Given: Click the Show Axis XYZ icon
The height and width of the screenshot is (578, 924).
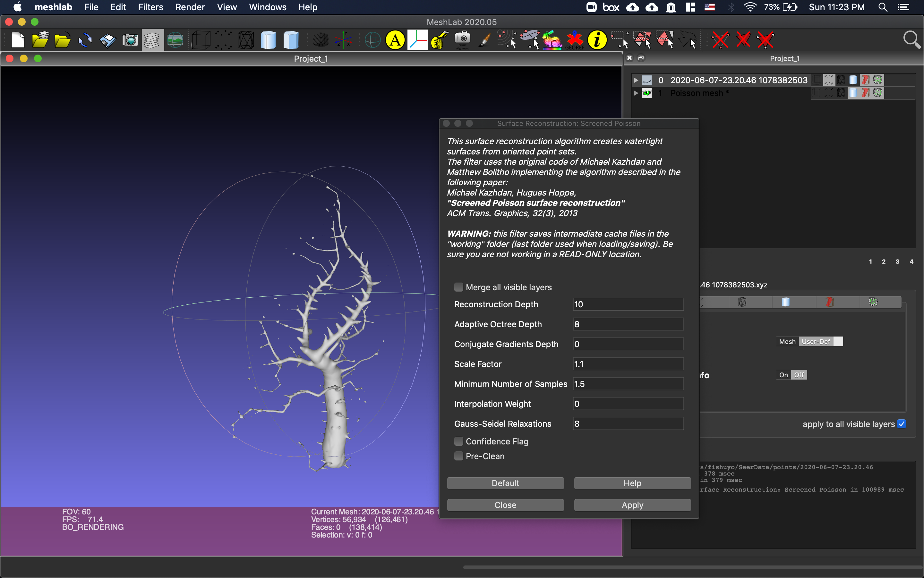Looking at the screenshot, I should (343, 40).
